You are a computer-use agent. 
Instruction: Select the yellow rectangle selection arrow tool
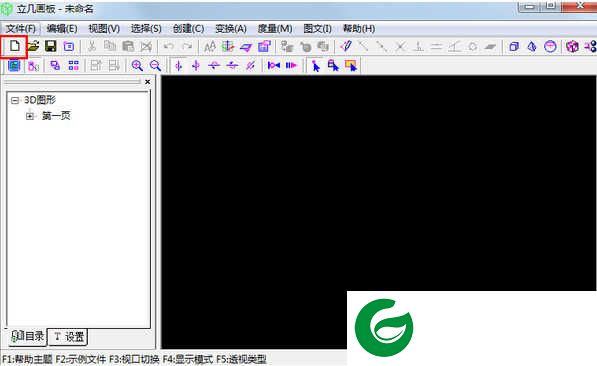click(x=351, y=66)
